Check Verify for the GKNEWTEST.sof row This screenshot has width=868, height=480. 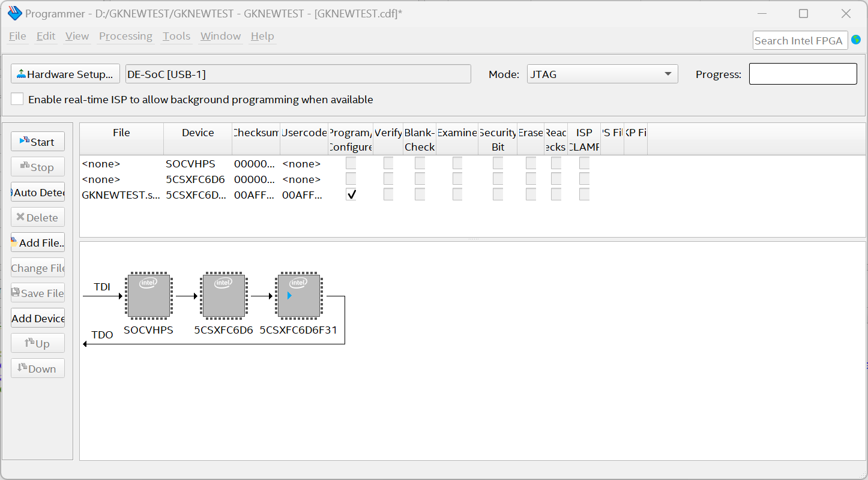tap(388, 194)
